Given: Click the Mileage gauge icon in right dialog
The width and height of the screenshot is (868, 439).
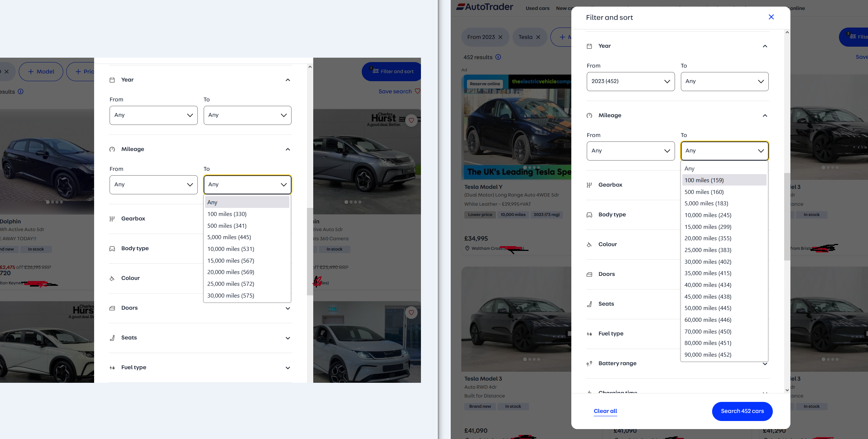Looking at the screenshot, I should pyautogui.click(x=589, y=116).
